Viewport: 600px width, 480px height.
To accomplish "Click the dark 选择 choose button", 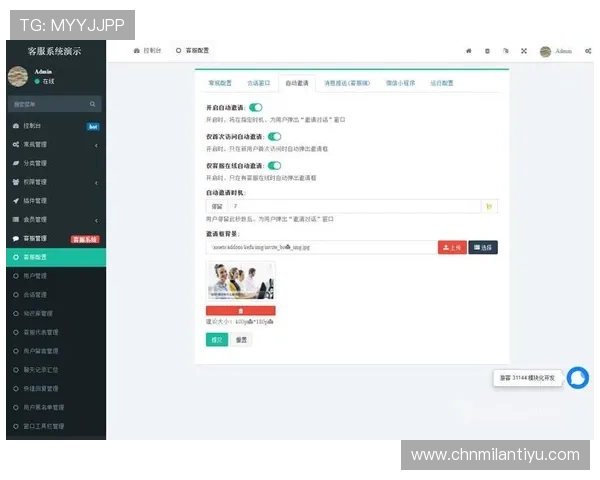I will coord(483,247).
